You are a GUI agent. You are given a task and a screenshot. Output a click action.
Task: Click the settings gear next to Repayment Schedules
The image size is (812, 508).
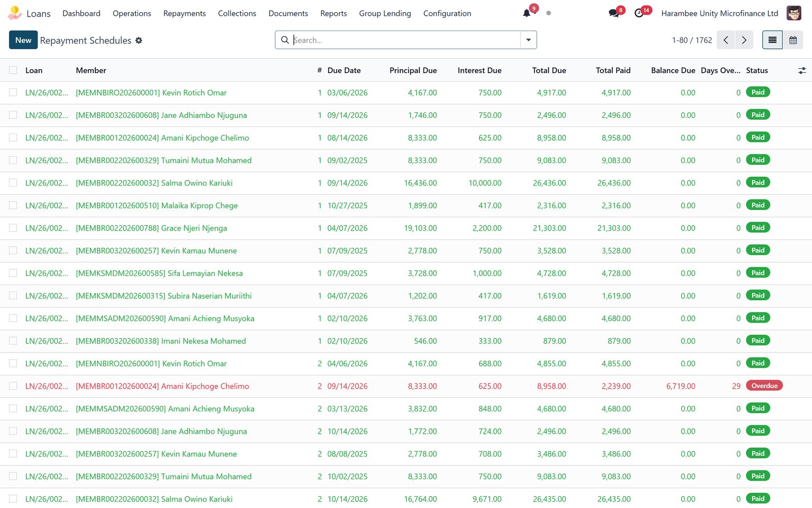tap(139, 40)
